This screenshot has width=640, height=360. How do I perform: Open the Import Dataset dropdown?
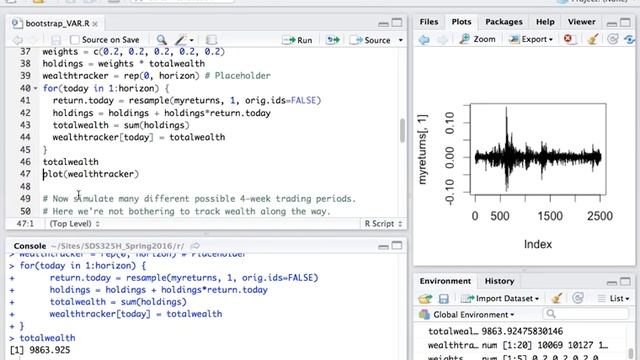pos(500,298)
